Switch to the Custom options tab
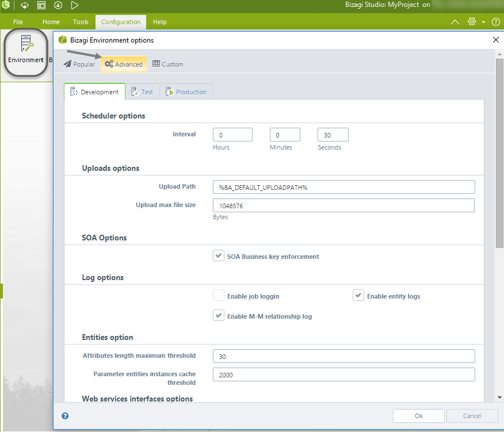Image resolution: width=504 pixels, height=432 pixels. pyautogui.click(x=168, y=64)
